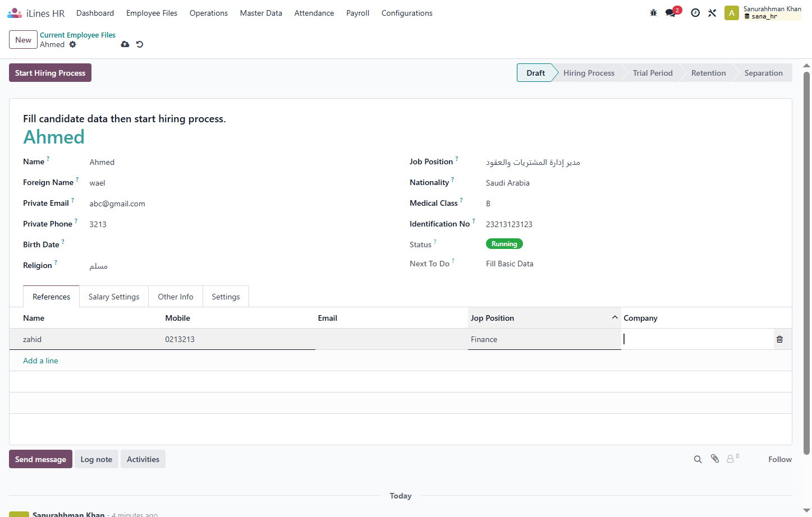
Task: Select the Hiring Process status stage
Action: coord(589,73)
